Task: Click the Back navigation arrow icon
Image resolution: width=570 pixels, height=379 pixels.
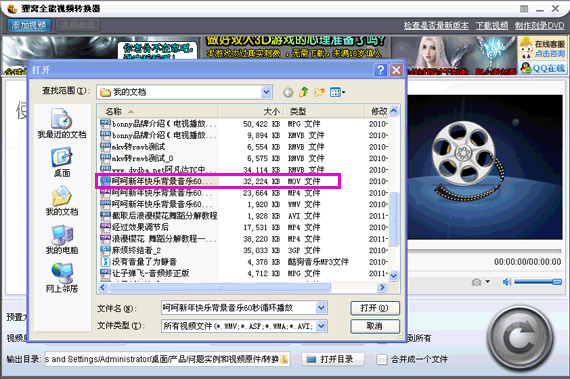Action: pyautogui.click(x=288, y=93)
